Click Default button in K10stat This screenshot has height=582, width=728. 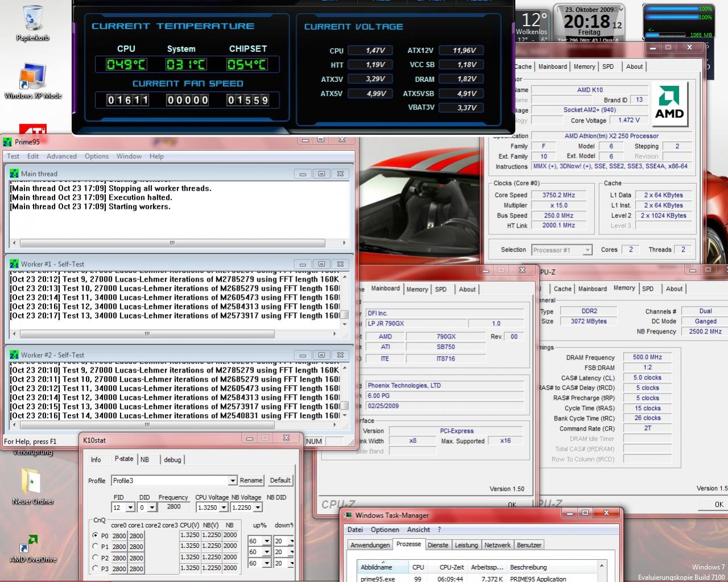[x=280, y=481]
